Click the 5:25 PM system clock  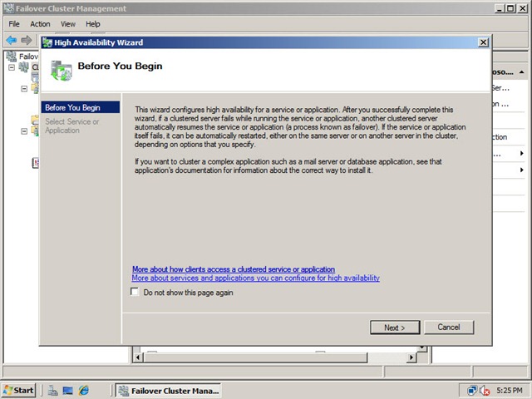tap(510, 391)
